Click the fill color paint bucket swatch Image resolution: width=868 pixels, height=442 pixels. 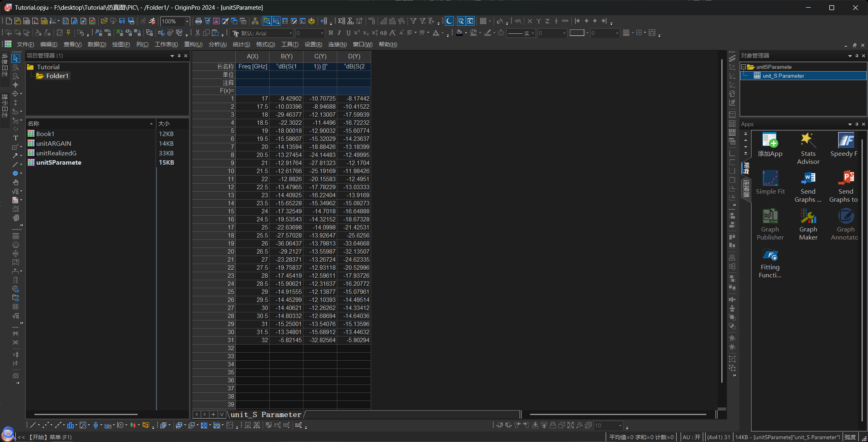[x=459, y=33]
